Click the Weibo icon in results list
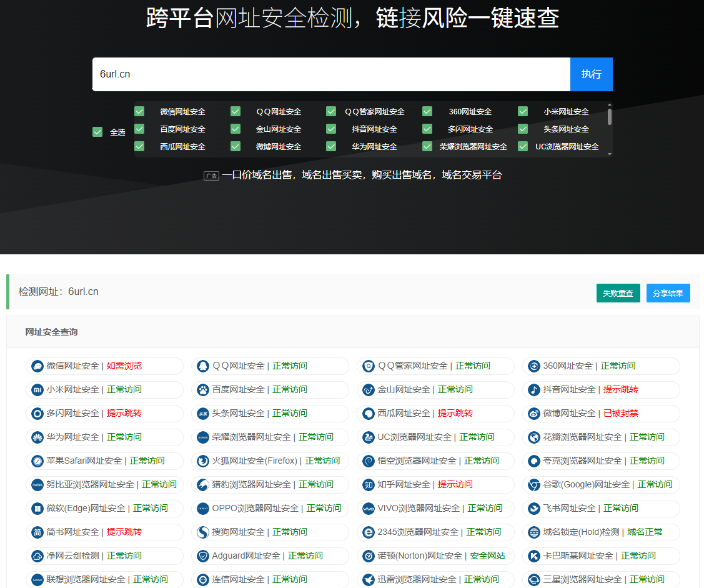704x588 pixels. (x=534, y=414)
